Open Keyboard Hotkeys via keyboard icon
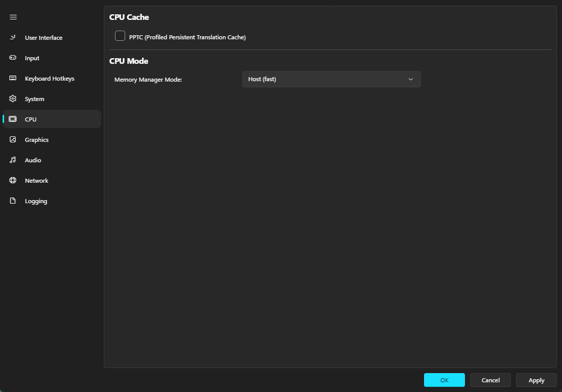 (13, 78)
